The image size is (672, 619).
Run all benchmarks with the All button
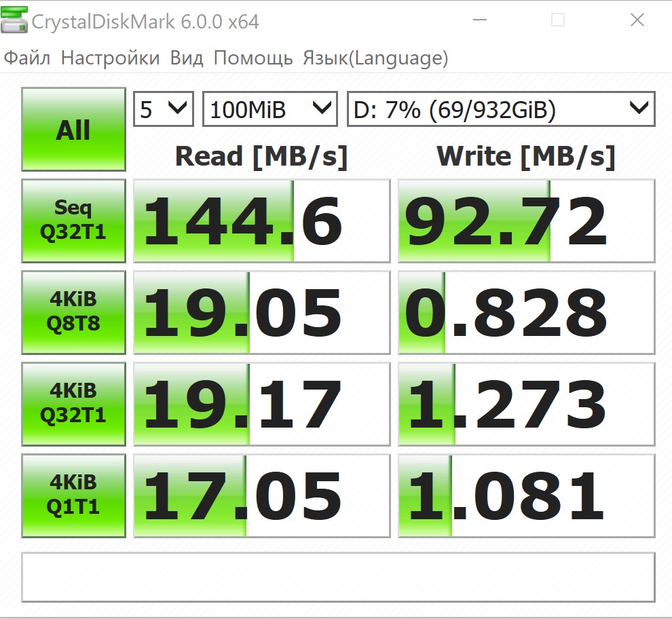pos(73,130)
